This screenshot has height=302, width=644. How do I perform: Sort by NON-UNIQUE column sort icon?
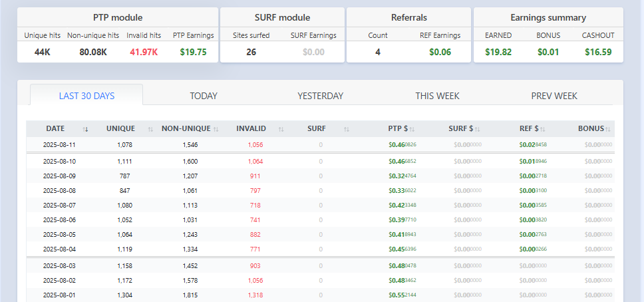(x=216, y=130)
